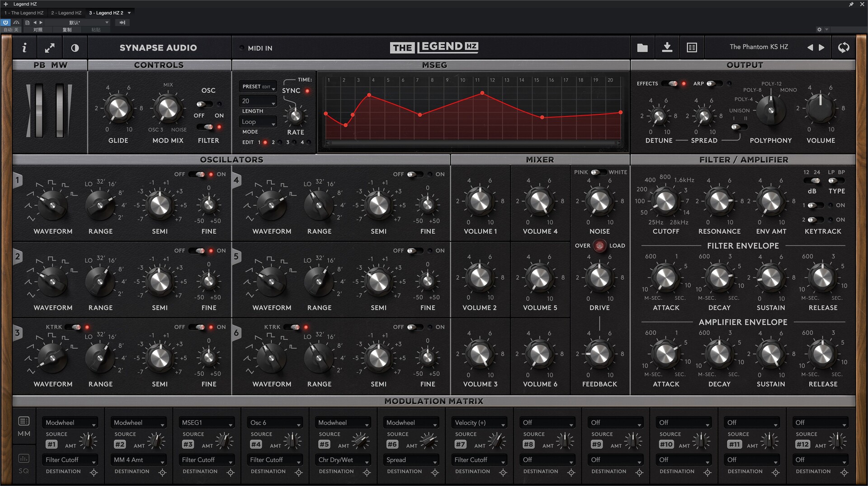Open slot #5 Chr Dry/Wet destination dropdown

343,460
